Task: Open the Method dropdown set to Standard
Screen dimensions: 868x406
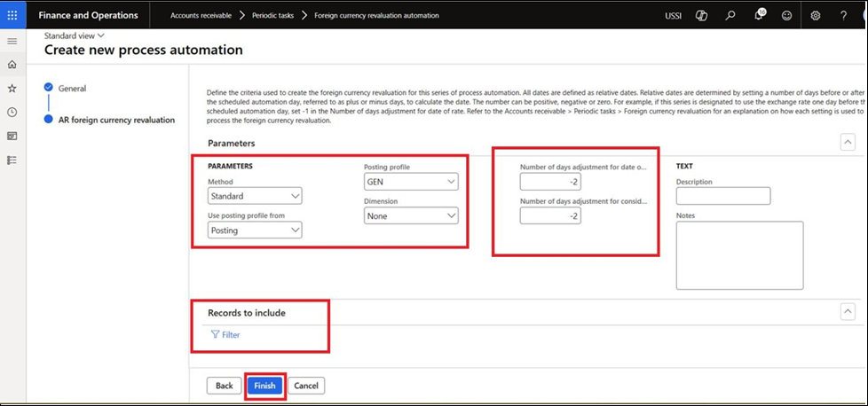Action: click(x=255, y=196)
